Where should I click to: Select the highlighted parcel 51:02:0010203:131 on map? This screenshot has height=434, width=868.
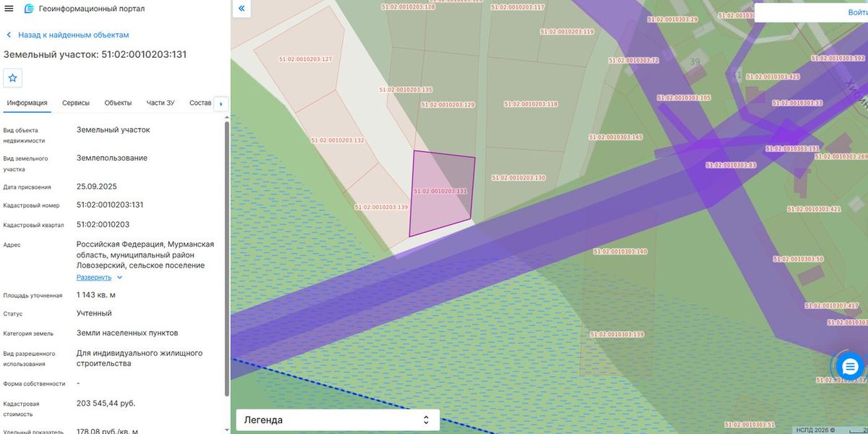click(x=443, y=193)
